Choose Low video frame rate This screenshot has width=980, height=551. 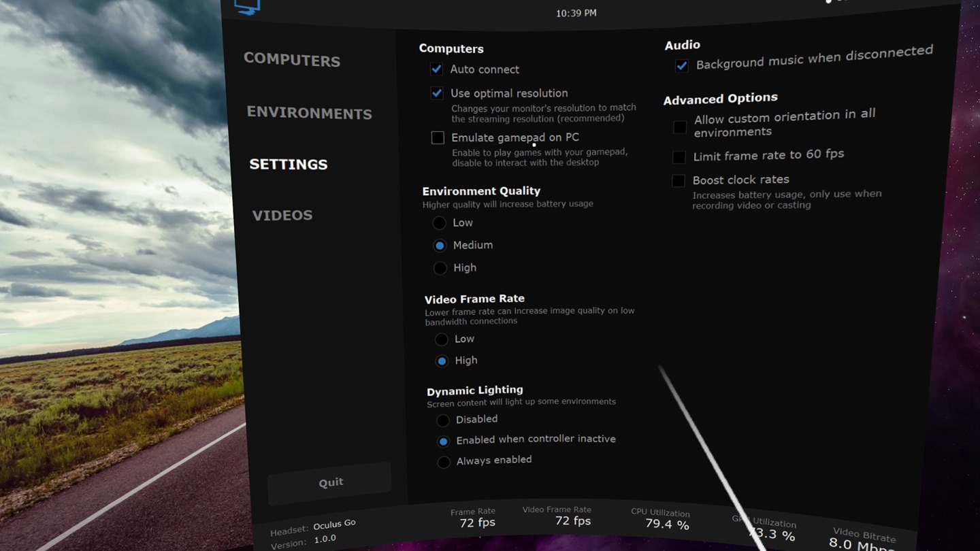441,339
